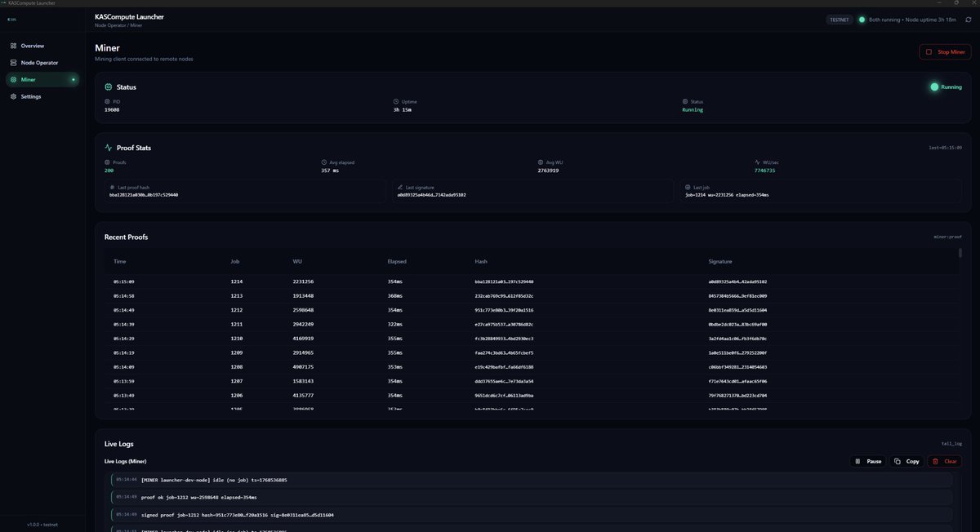Click the last job summary text
The width and height of the screenshot is (980, 532).
(x=727, y=195)
